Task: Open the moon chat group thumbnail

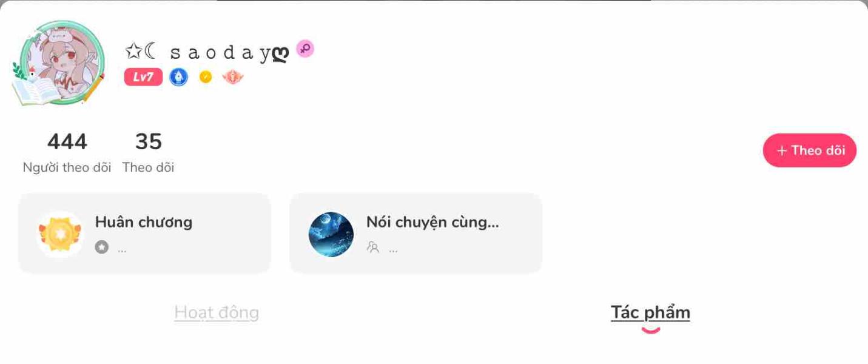Action: 331,234
